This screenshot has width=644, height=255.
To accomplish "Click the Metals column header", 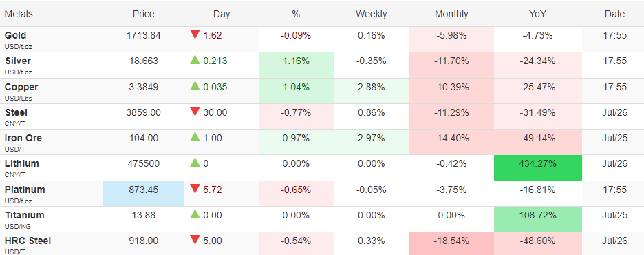I will 19,14.
